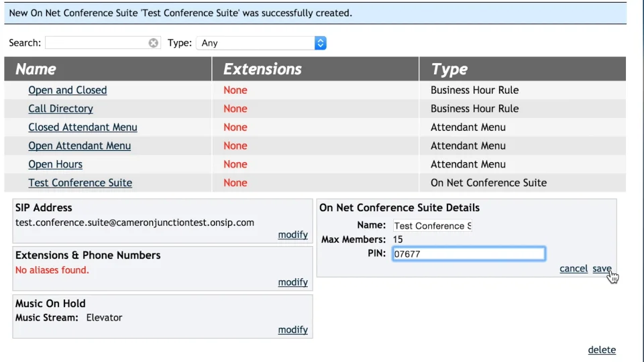The width and height of the screenshot is (644, 362).
Task: Modify Extensions & Phone Numbers
Action: (x=292, y=282)
